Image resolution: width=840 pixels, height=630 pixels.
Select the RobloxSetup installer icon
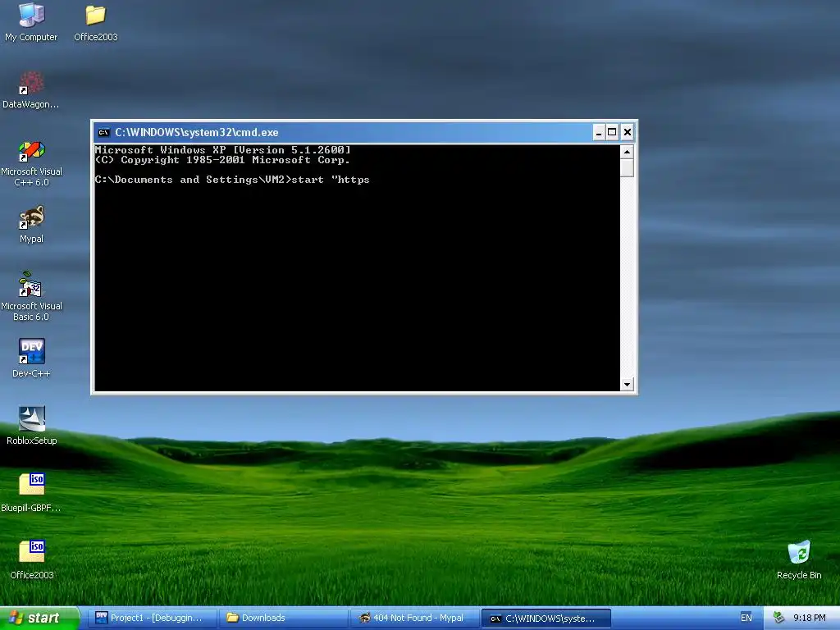pos(31,426)
